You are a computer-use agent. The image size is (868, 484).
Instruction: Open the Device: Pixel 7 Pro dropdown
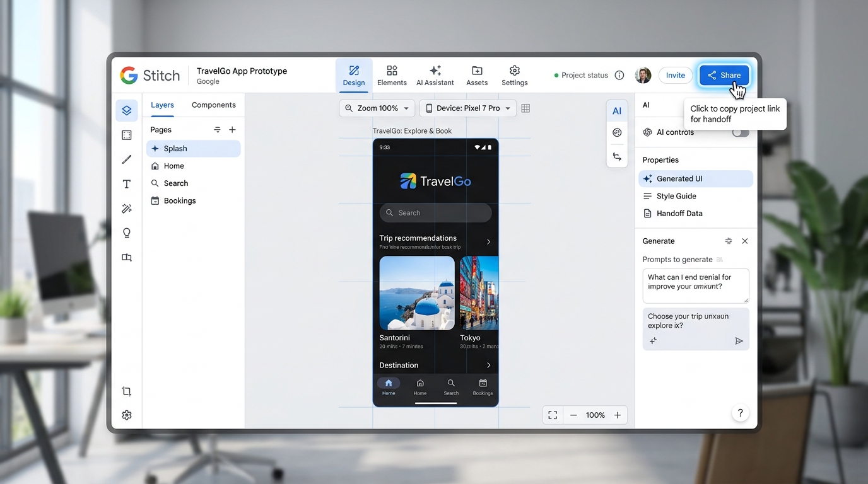[468, 108]
